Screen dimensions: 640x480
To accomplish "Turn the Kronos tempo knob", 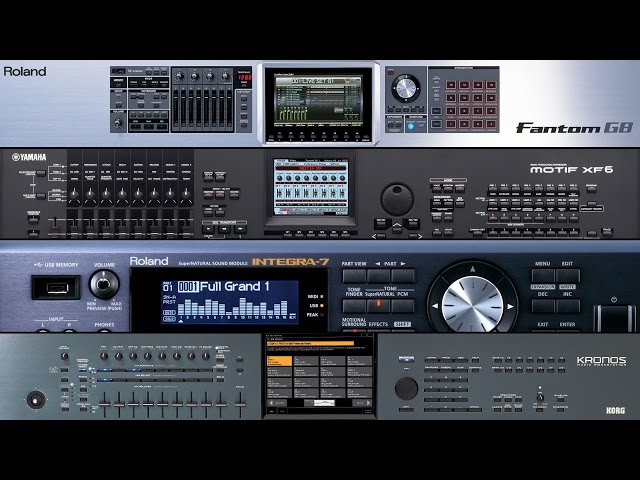I will [540, 397].
